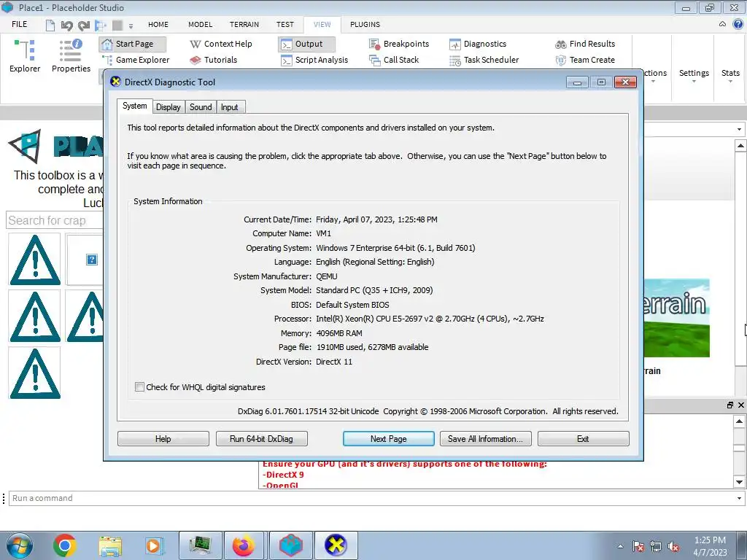Click the New file icon in quick access toolbar
Screen dimensions: 747x560
50,26
